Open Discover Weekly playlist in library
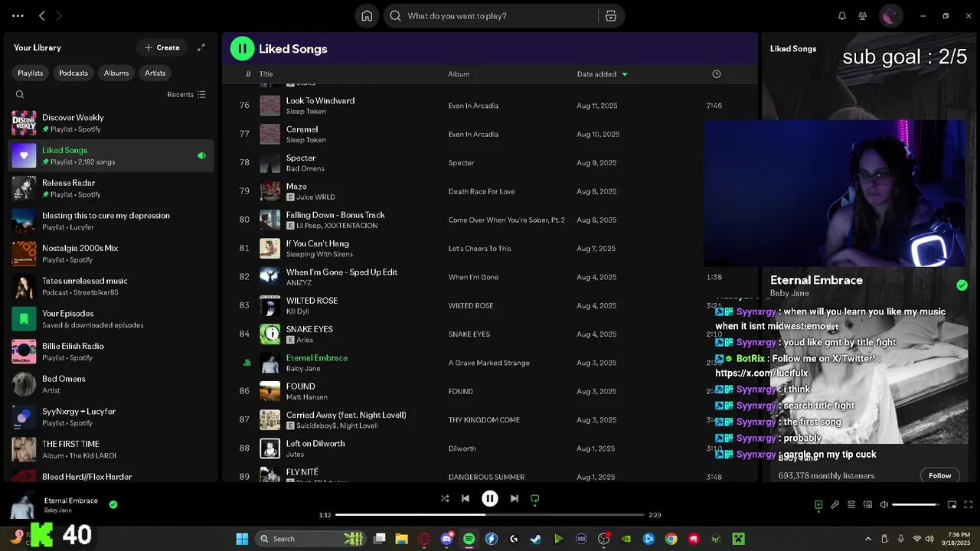 tap(111, 122)
